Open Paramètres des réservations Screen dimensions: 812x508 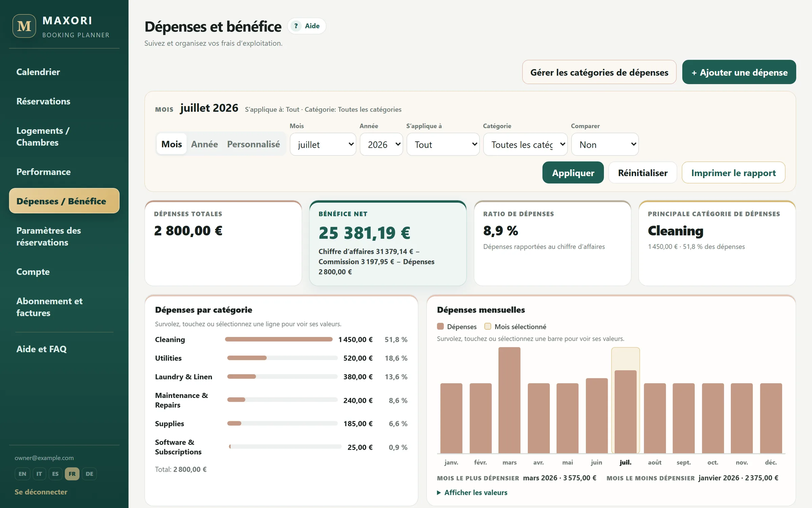tap(64, 236)
